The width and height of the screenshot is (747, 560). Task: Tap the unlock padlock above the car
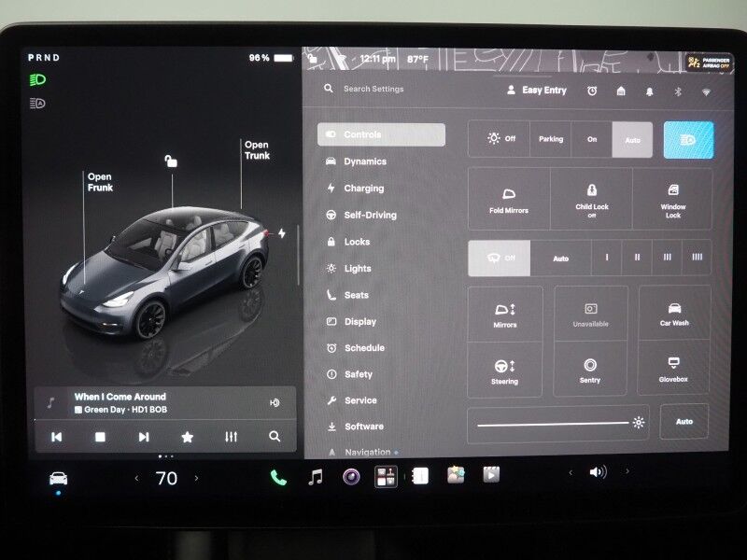171,161
